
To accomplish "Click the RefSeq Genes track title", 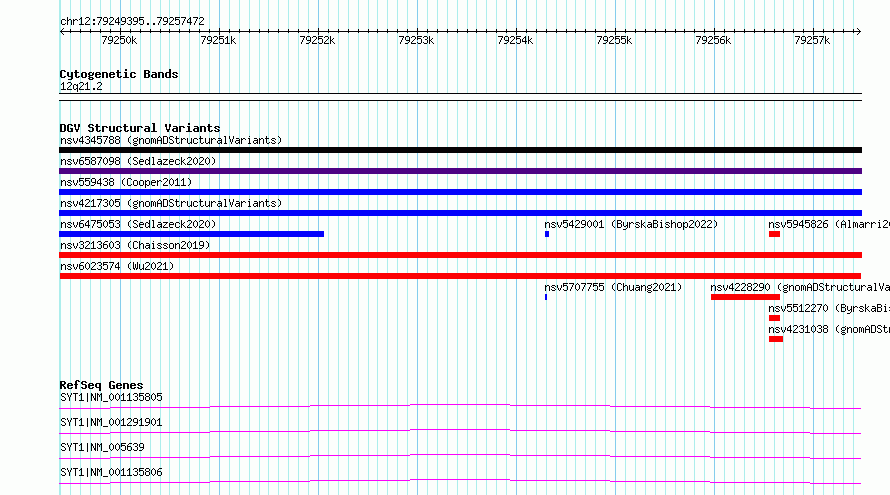I will 101,385.
